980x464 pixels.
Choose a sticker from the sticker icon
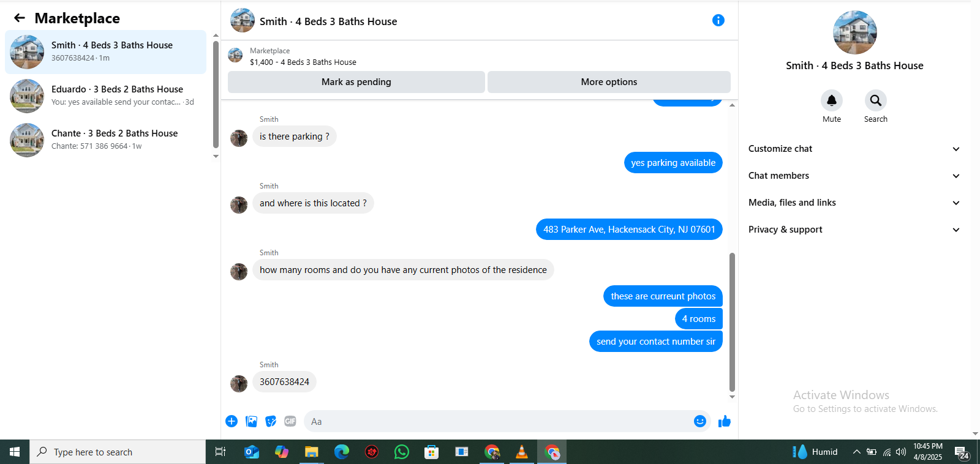(271, 421)
